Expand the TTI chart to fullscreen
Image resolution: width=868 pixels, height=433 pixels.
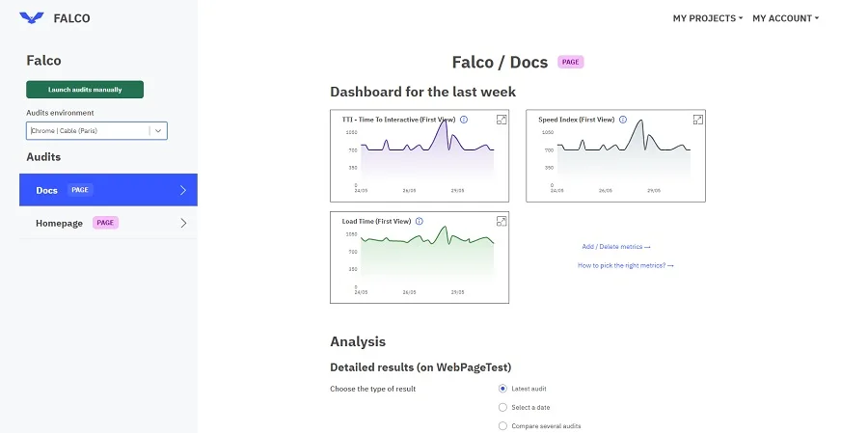point(502,120)
